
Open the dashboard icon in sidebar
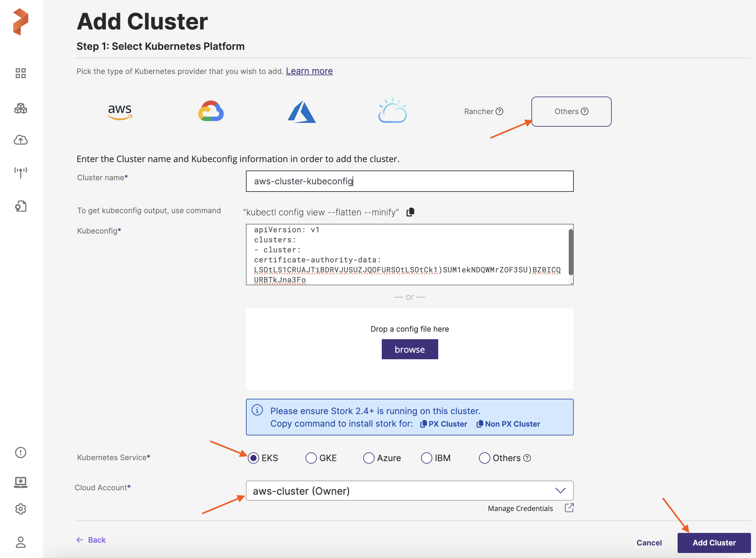tap(21, 73)
